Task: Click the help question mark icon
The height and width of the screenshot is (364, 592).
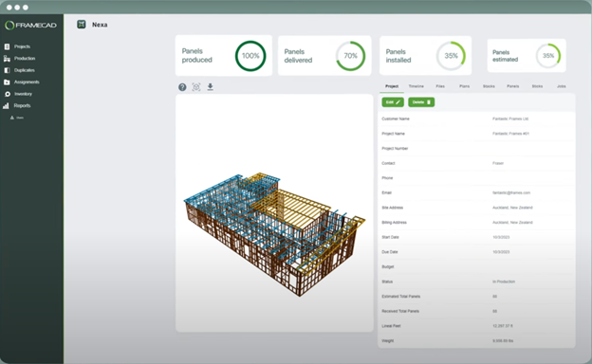Action: (x=182, y=87)
